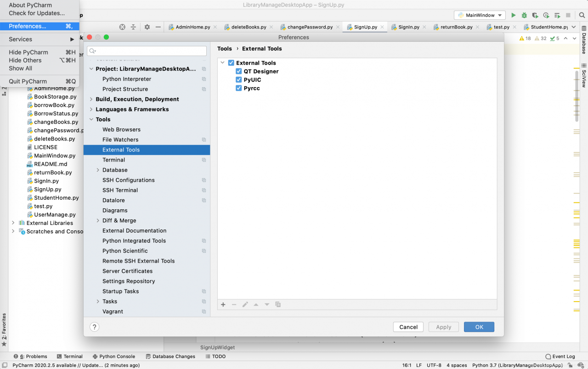Viewport: 588px width, 369px height.
Task: Click the remove tool minus icon
Action: [x=234, y=305]
